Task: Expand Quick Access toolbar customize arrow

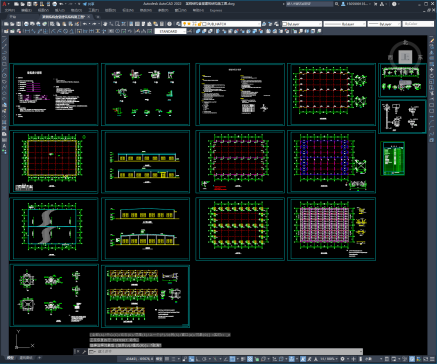Action: click(79, 4)
